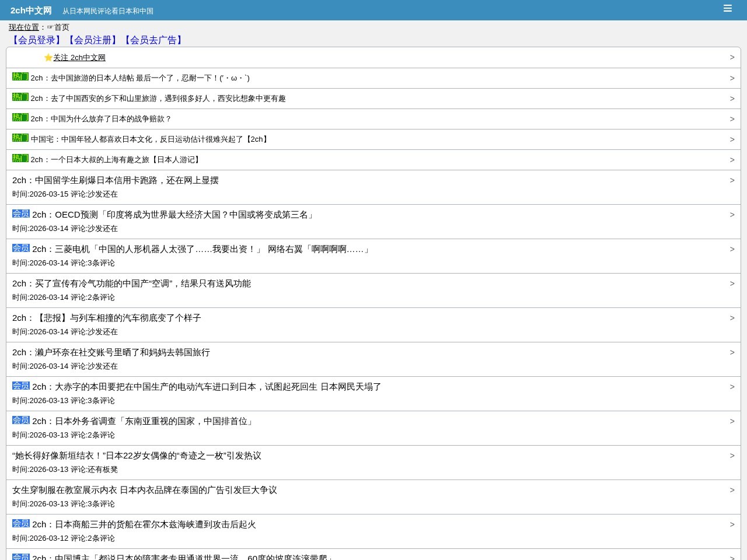Open 【会员登录】 member login
Screen dimensions: 747x560
coord(36,40)
